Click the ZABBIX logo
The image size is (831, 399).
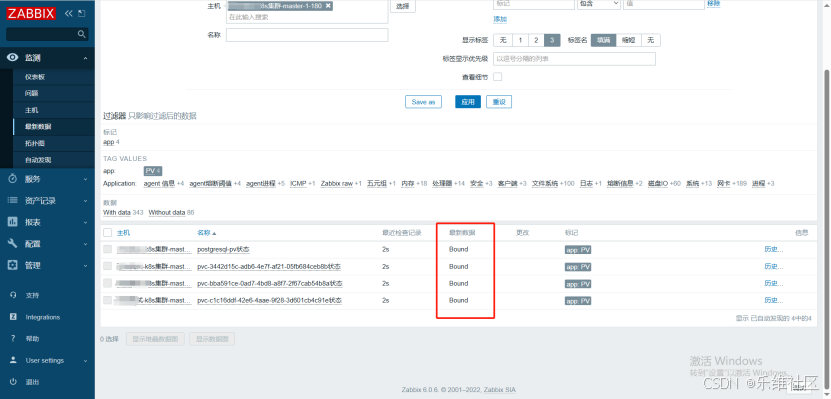click(x=31, y=14)
